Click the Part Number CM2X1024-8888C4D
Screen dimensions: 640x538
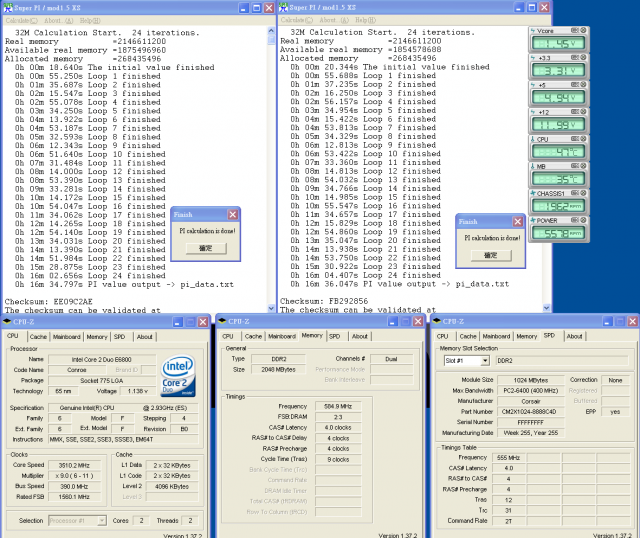point(531,411)
